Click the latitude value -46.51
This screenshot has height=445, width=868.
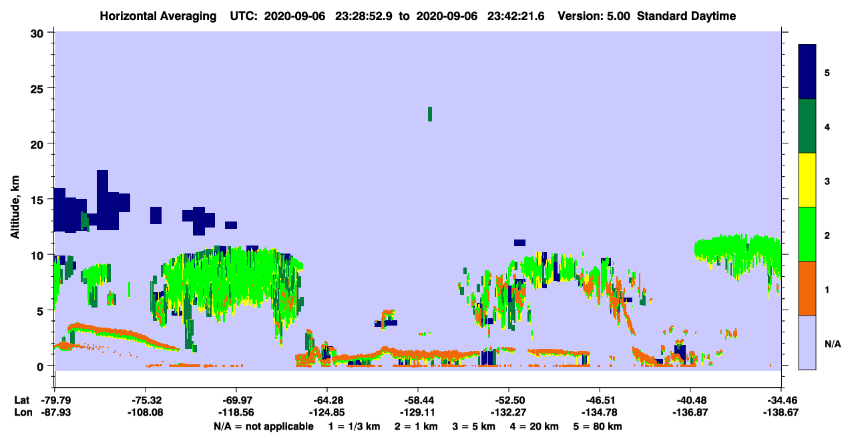point(600,400)
